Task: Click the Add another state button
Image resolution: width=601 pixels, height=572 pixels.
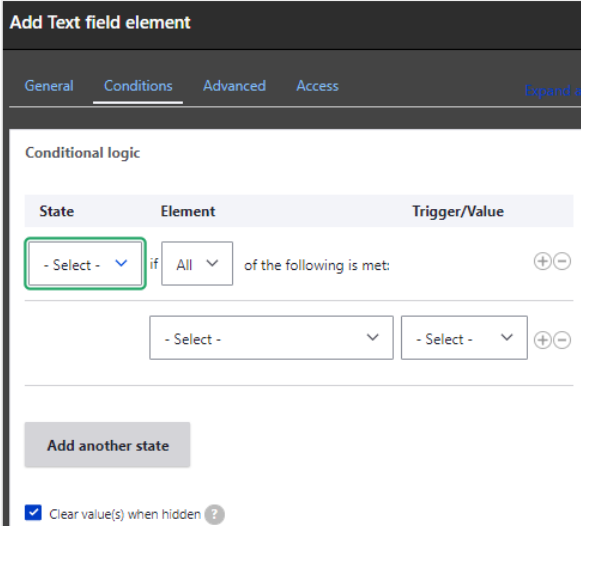Action: [107, 445]
